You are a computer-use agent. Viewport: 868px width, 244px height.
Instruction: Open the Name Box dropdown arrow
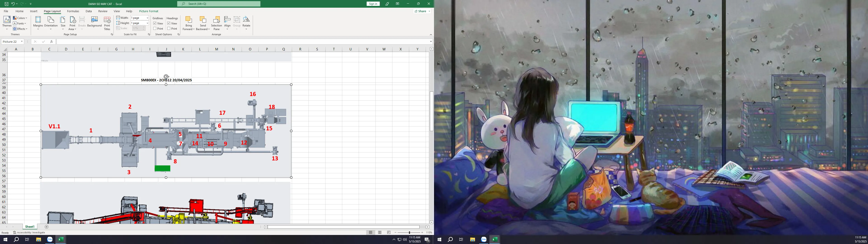coord(21,41)
